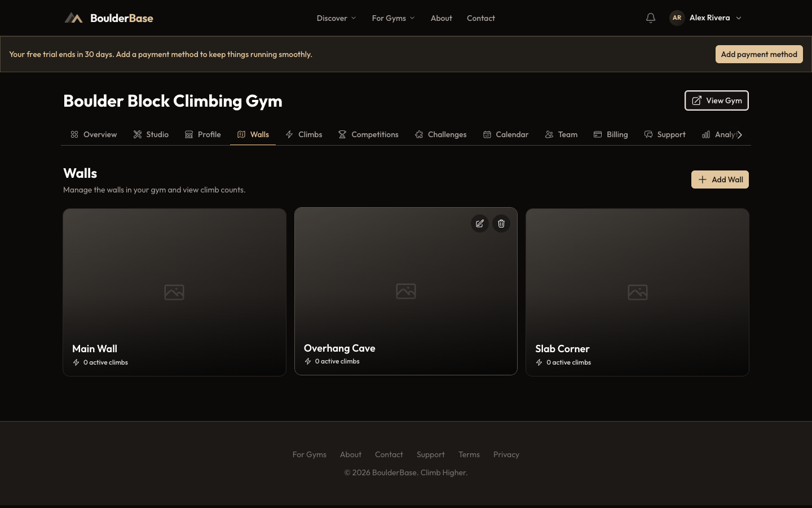The image size is (812, 508).
Task: Click the AR user avatar
Action: click(x=677, y=18)
